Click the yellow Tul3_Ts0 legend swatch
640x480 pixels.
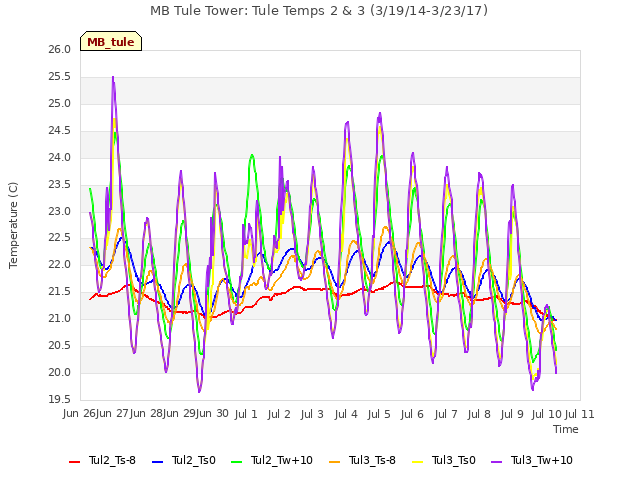pyautogui.click(x=418, y=462)
